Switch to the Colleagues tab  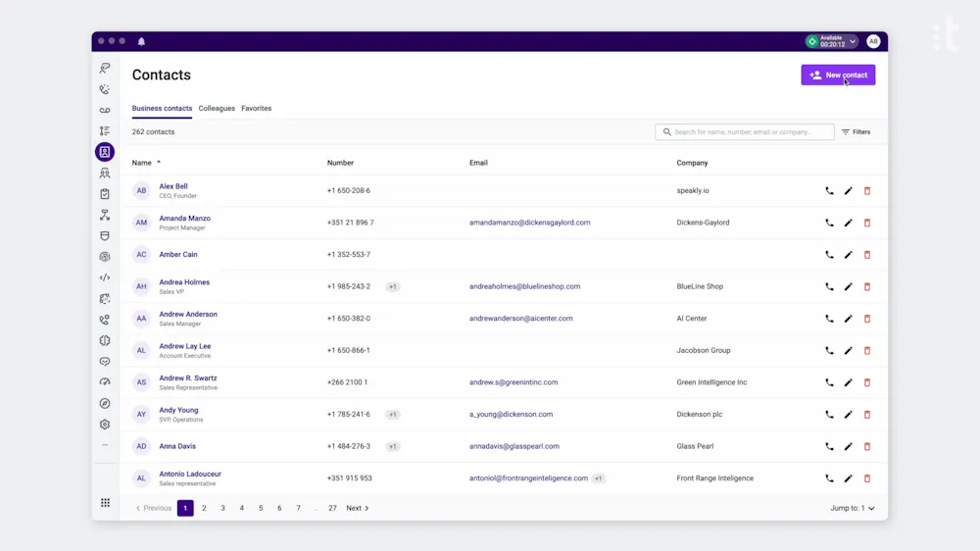(217, 108)
